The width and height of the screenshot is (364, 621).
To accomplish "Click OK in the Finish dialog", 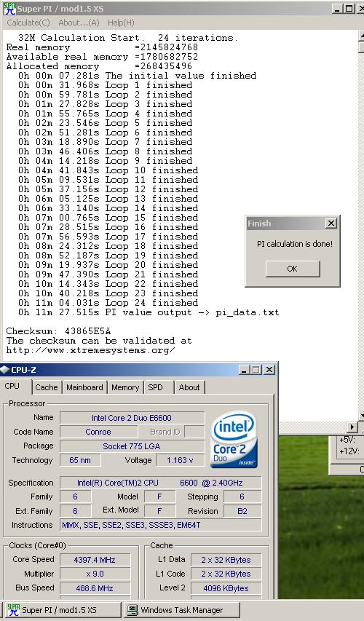I will pyautogui.click(x=293, y=269).
